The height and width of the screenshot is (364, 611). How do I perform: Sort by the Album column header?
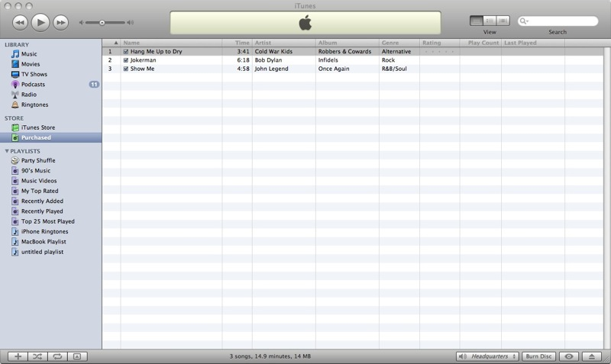(348, 43)
